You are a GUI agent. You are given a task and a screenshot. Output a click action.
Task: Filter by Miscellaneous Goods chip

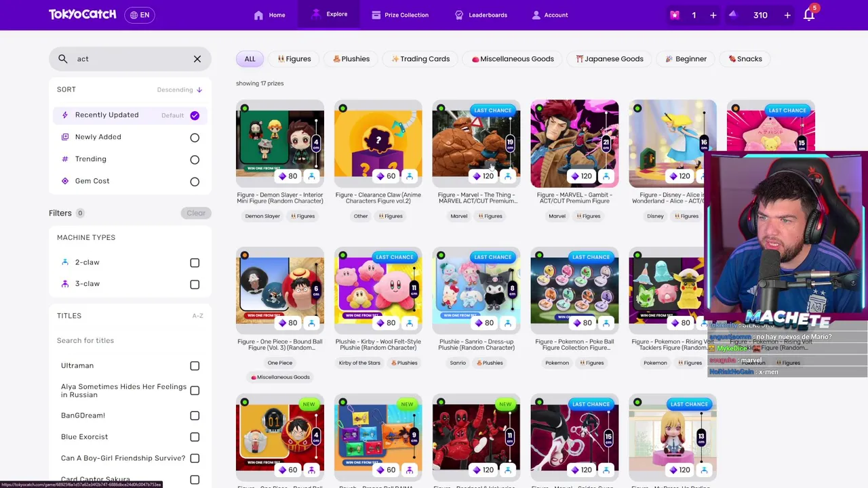(513, 59)
